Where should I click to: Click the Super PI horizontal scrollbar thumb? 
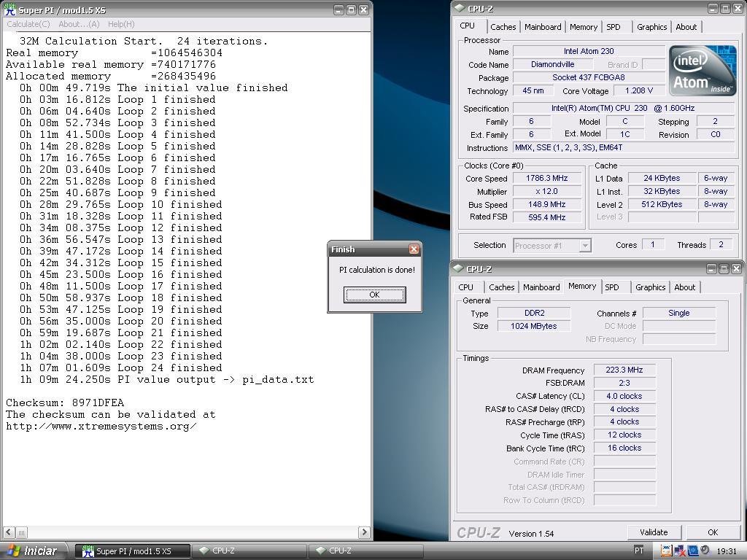[x=21, y=532]
